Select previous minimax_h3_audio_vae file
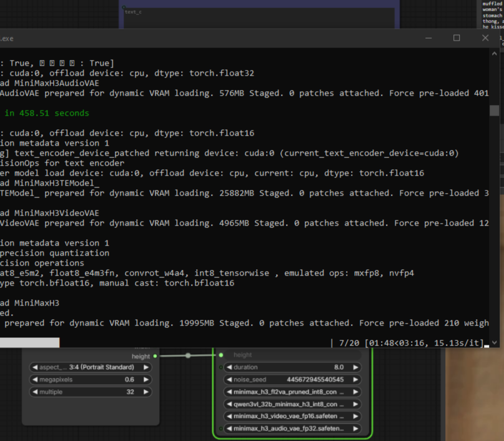Viewport: 504px width, 441px height. point(229,429)
